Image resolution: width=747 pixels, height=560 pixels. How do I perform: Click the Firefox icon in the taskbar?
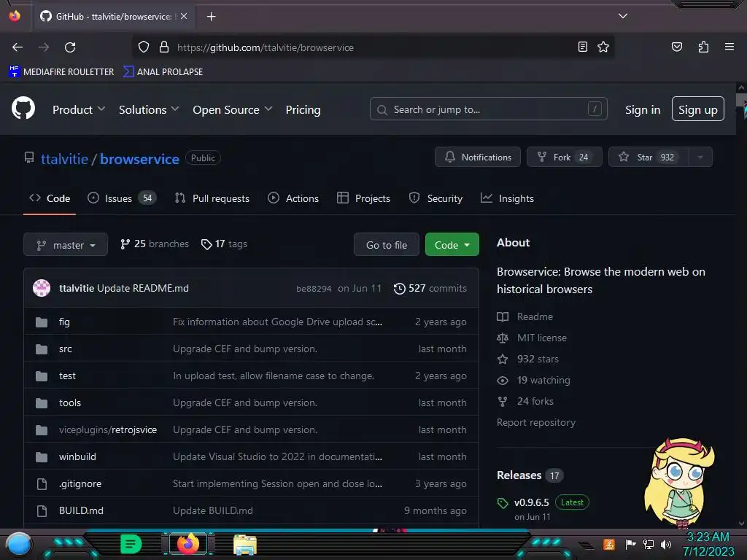187,544
